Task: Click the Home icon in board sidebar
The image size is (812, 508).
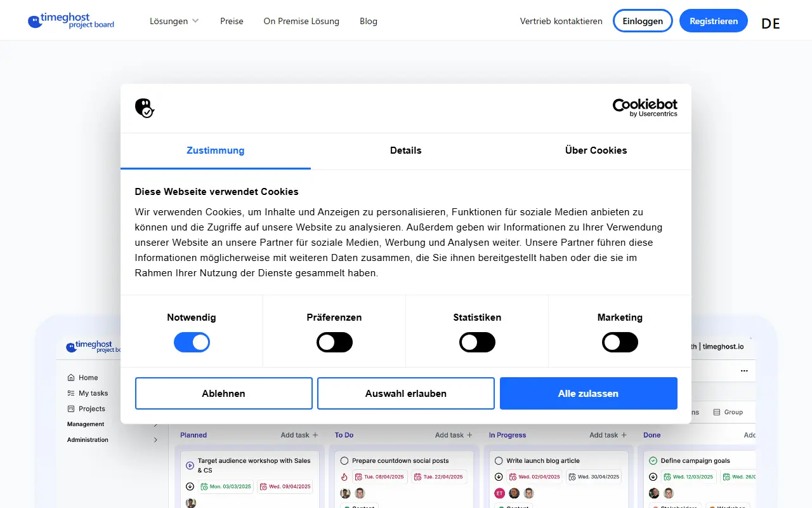Action: tap(71, 377)
